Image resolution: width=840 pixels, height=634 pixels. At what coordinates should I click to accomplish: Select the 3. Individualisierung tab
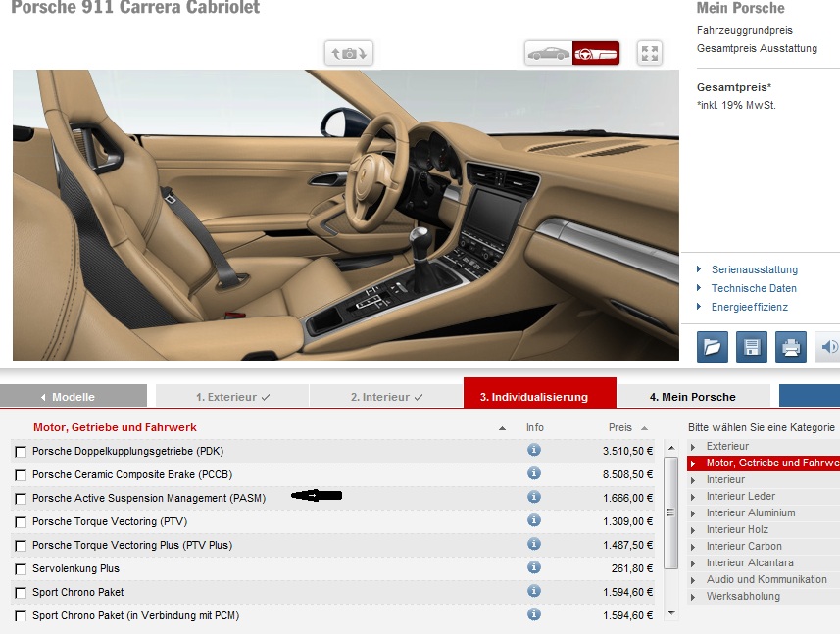540,394
